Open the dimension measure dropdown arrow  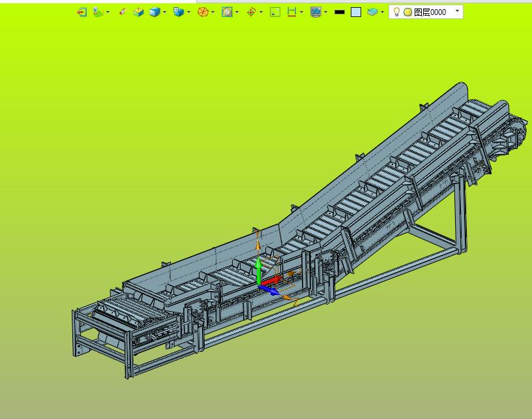(301, 12)
